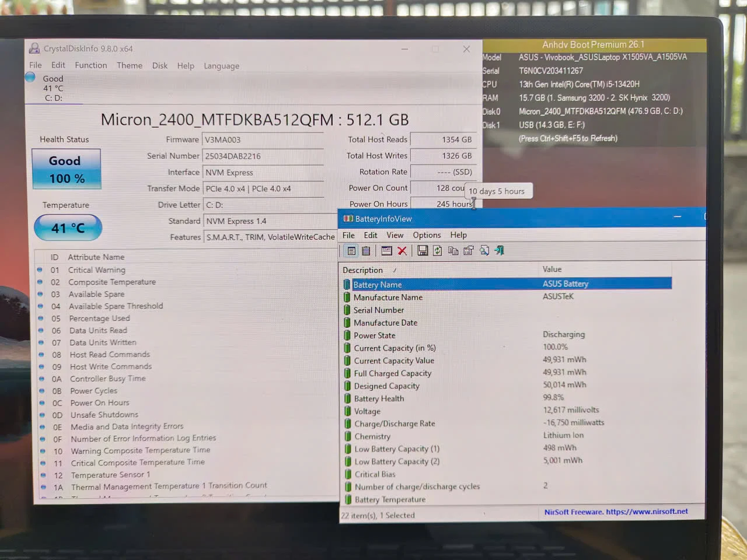Select the Power Cycles attribute row
The width and height of the screenshot is (747, 560).
coord(188,391)
